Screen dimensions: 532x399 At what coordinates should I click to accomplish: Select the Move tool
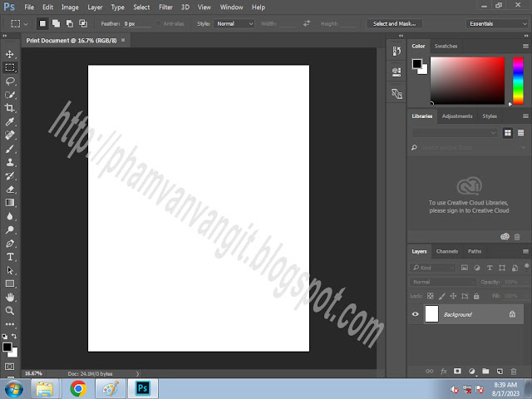(x=9, y=54)
